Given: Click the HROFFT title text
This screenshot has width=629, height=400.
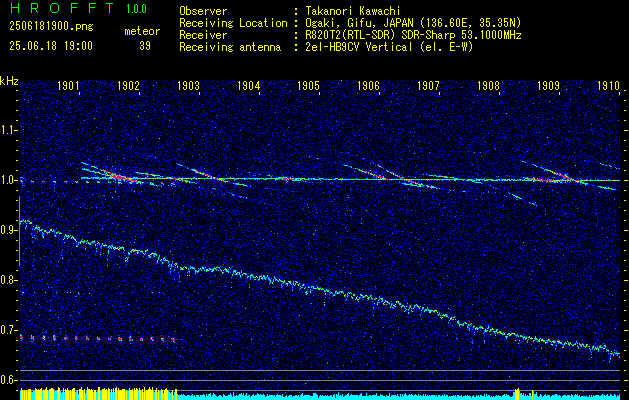Looking at the screenshot, I should [x=62, y=8].
